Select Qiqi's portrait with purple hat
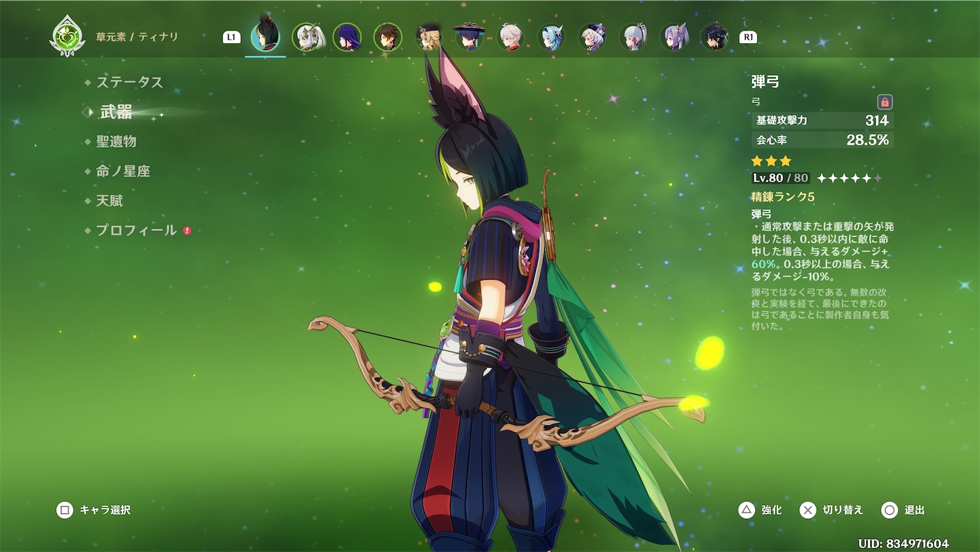The image size is (980, 552). 592,37
